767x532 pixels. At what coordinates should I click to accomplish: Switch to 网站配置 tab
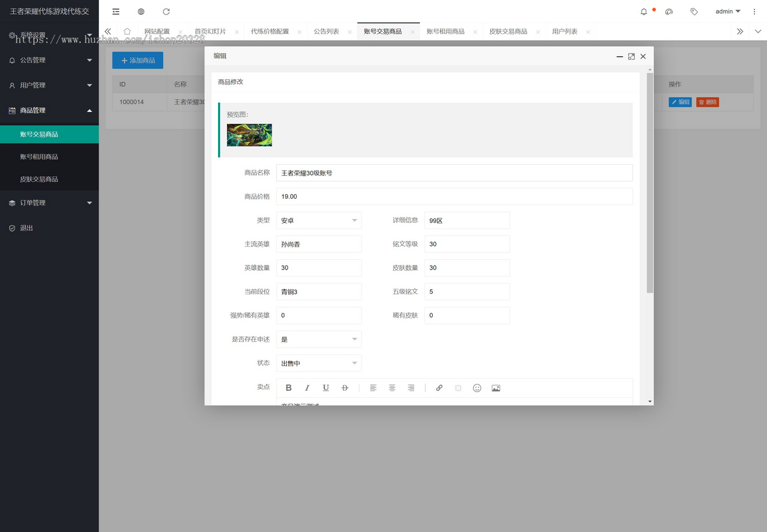pyautogui.click(x=157, y=31)
